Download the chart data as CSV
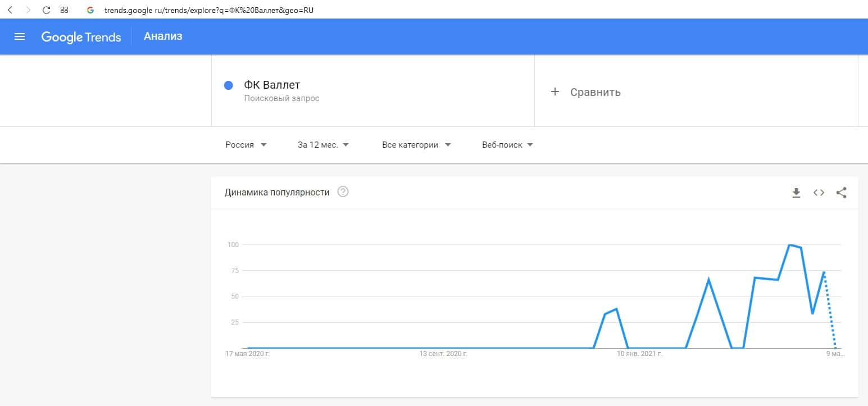 point(796,193)
